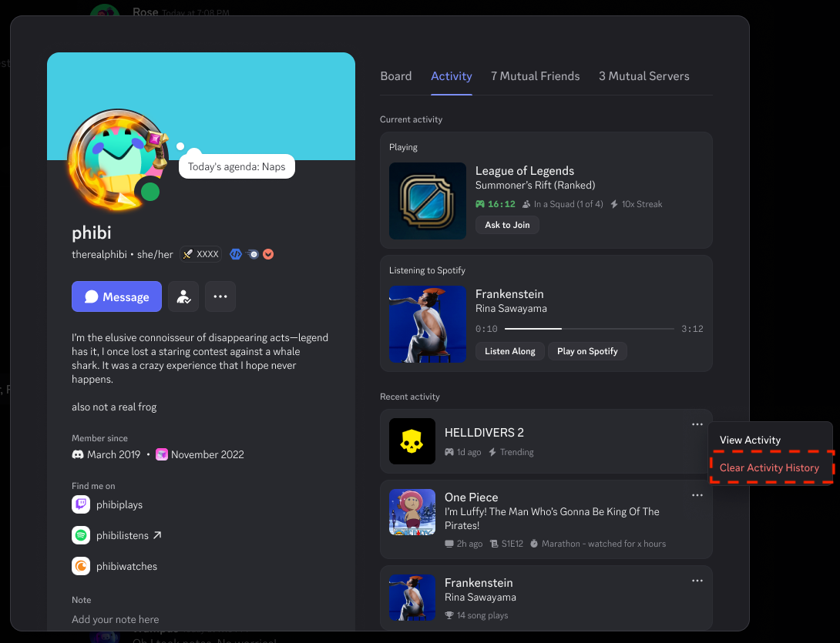Open the phibilistens Spotify link
This screenshot has height=643, width=840.
pyautogui.click(x=123, y=535)
